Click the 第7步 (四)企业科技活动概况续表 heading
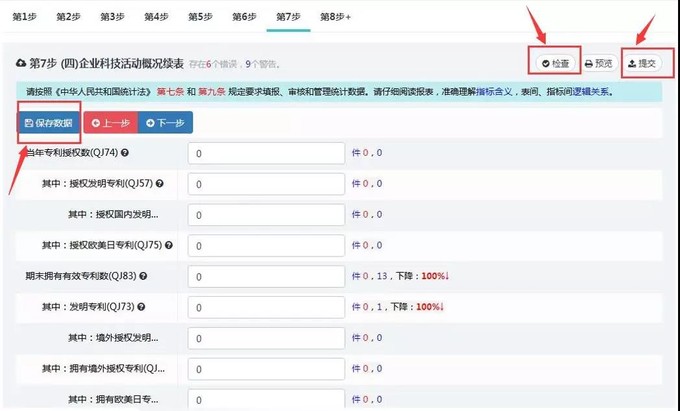The height and width of the screenshot is (411, 680). (106, 63)
